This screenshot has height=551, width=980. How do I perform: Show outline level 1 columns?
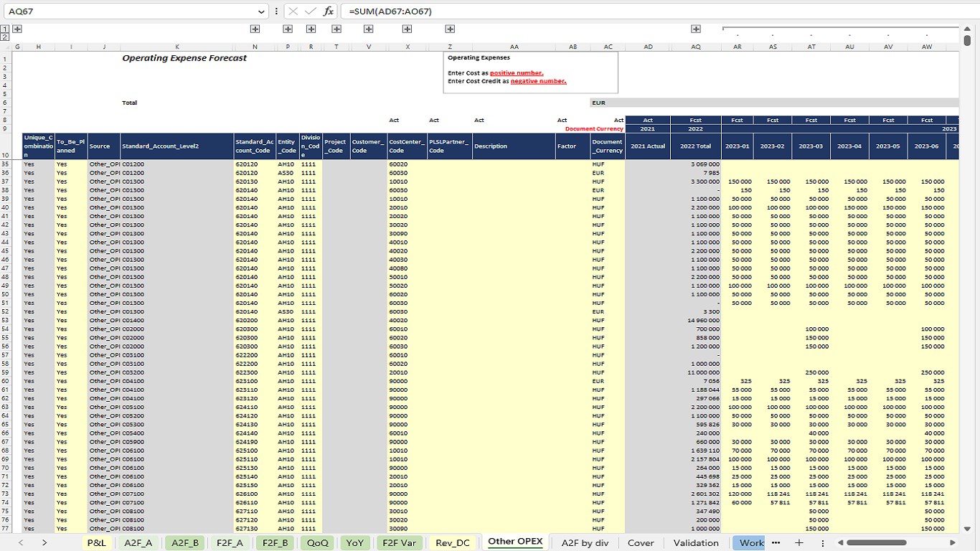4,29
